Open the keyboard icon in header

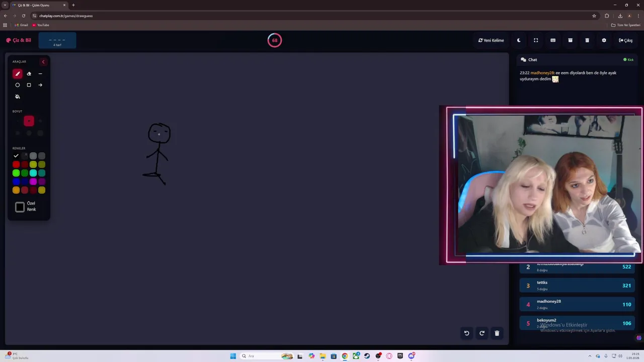point(553,40)
